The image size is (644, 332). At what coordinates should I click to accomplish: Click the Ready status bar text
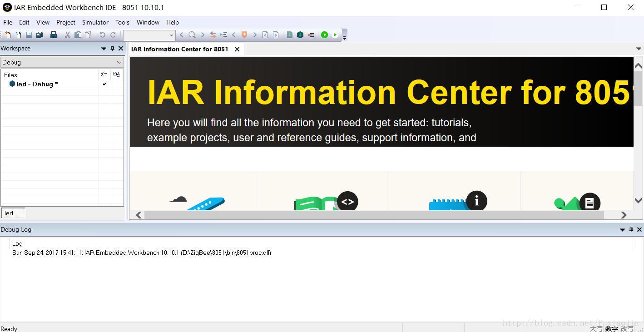point(9,329)
